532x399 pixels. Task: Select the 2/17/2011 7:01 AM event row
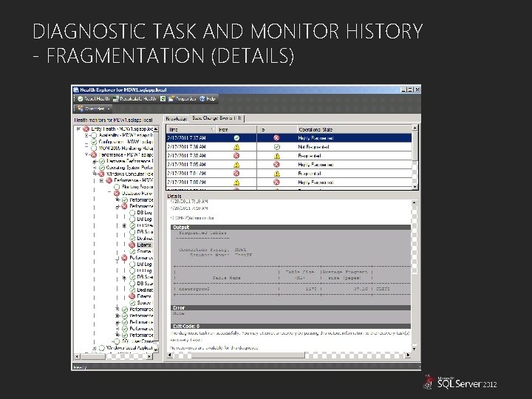pos(289,174)
